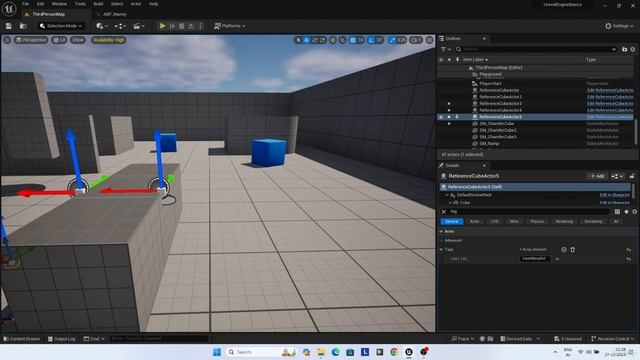The image size is (640, 360).
Task: Toggle visibility eye of ReferenceCubeActor5 row
Action: [x=441, y=117]
